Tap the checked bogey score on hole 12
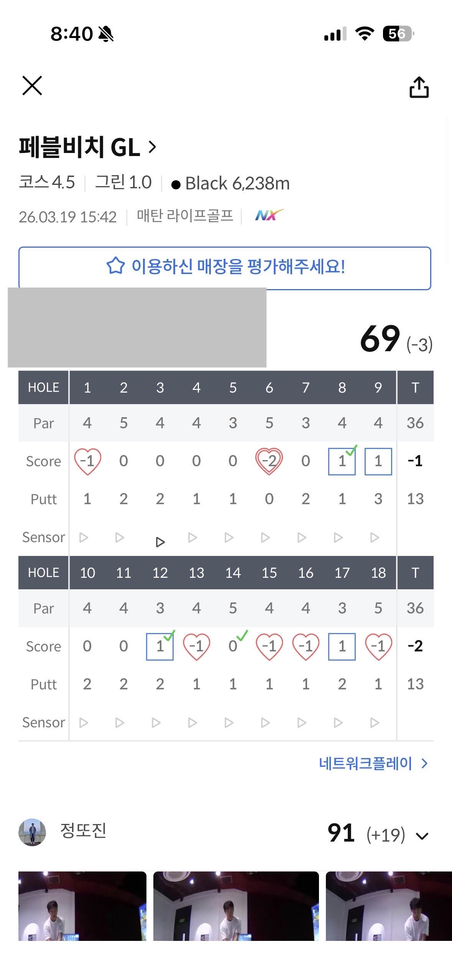Image resolution: width=452 pixels, height=980 pixels. pos(160,646)
